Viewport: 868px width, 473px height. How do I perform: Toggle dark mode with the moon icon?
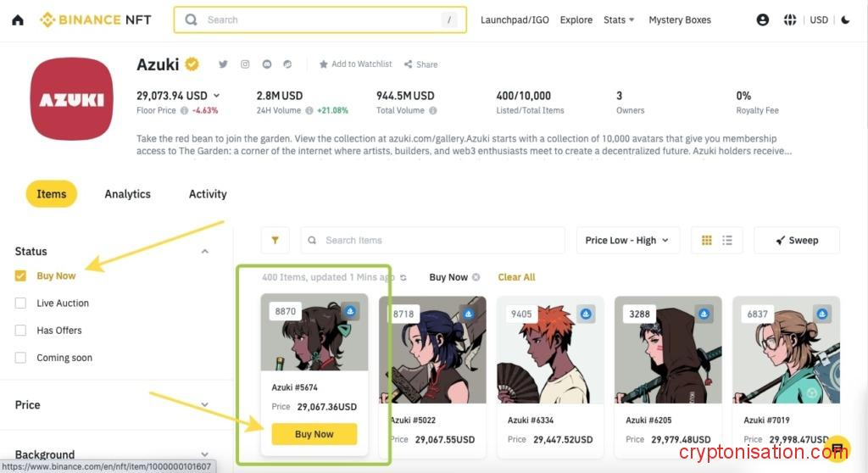tap(845, 20)
